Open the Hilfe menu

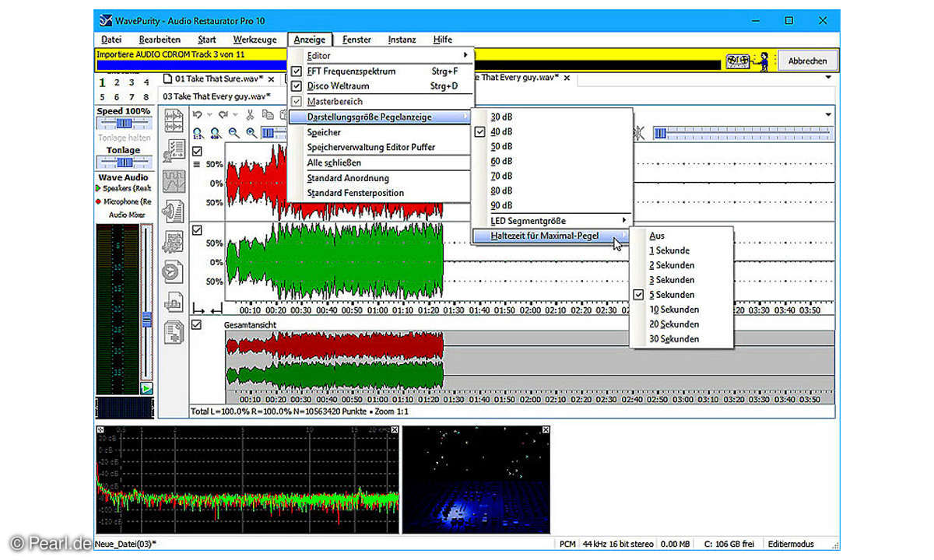[442, 40]
